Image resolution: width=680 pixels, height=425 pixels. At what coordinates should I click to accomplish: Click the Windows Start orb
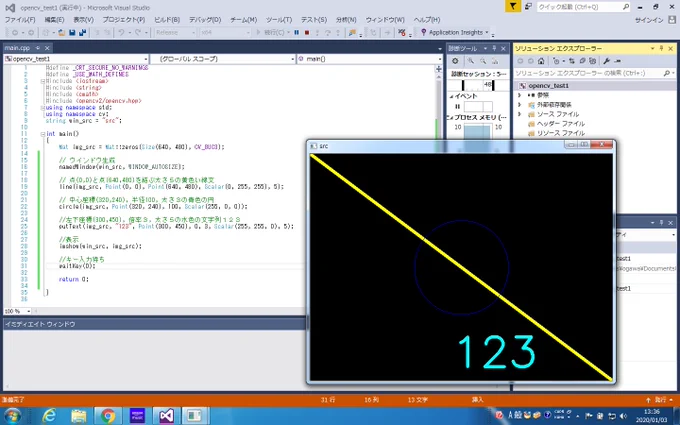click(x=13, y=416)
